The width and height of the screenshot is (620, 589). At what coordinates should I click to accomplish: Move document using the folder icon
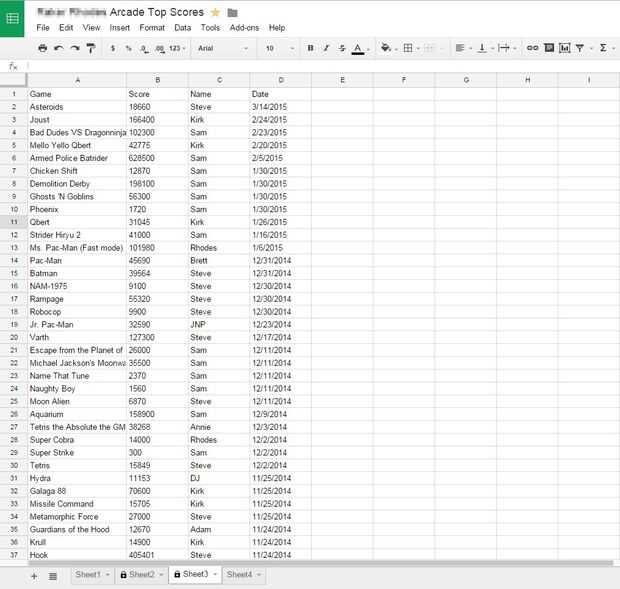tap(232, 13)
